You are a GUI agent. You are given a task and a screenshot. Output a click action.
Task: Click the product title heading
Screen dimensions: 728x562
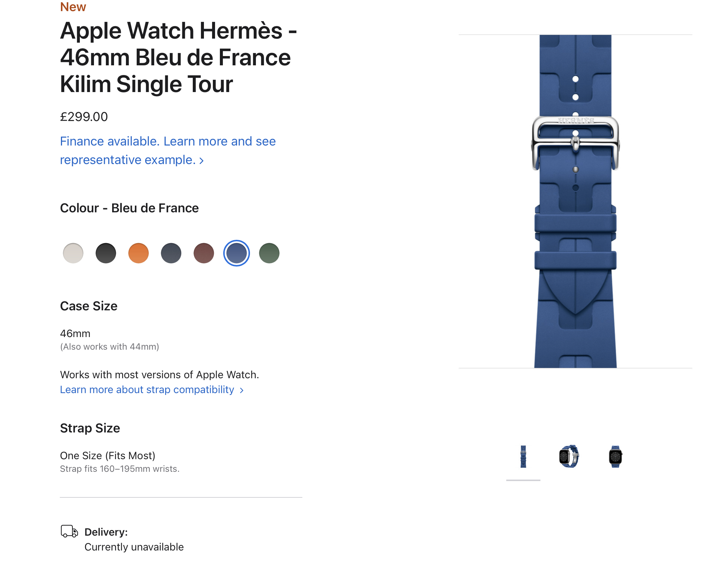179,57
